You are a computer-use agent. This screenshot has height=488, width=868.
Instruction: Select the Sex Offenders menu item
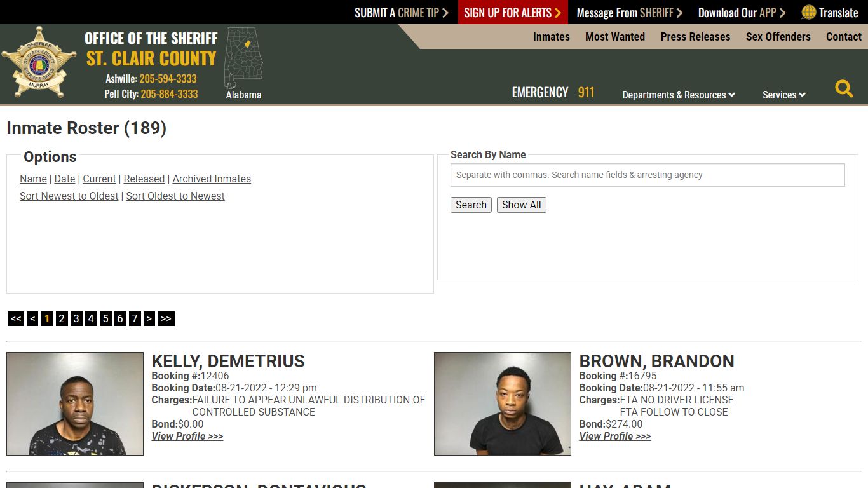pos(778,37)
